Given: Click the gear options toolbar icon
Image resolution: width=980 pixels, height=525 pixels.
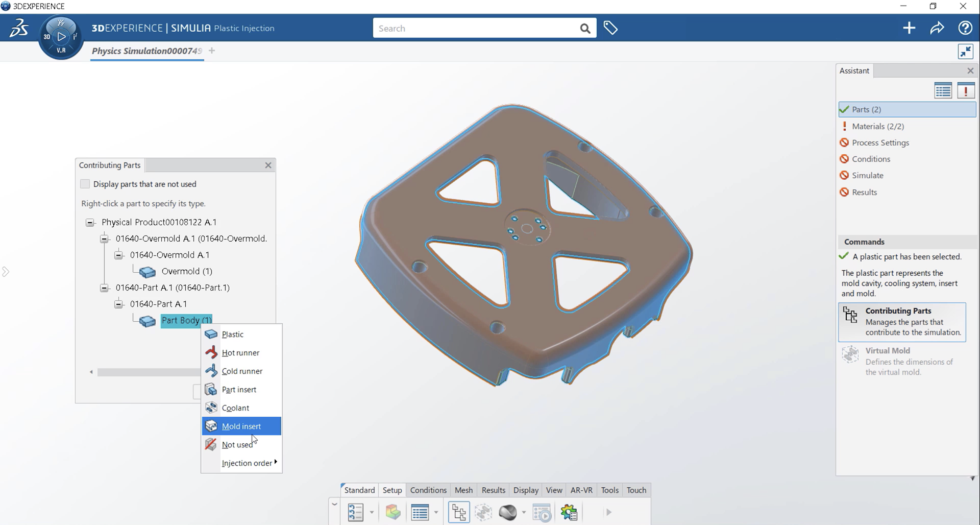Looking at the screenshot, I should [x=569, y=512].
